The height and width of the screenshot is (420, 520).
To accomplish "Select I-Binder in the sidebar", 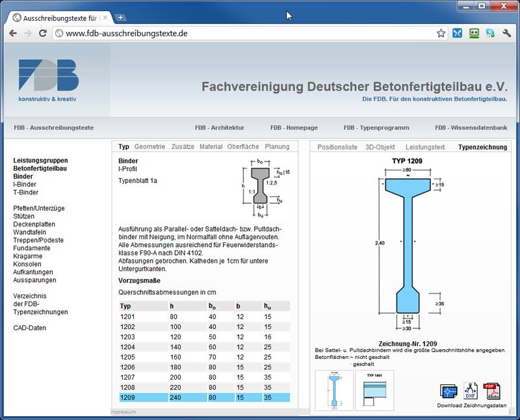I will [x=25, y=185].
